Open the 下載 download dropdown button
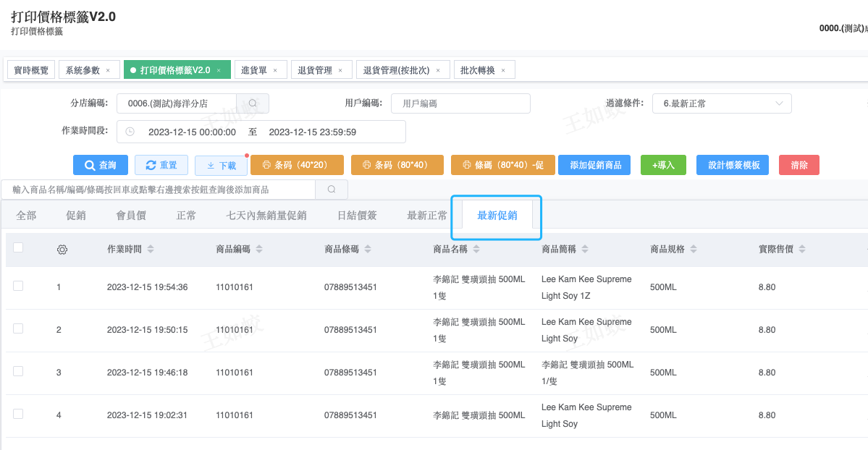This screenshot has width=868, height=450. pos(222,166)
